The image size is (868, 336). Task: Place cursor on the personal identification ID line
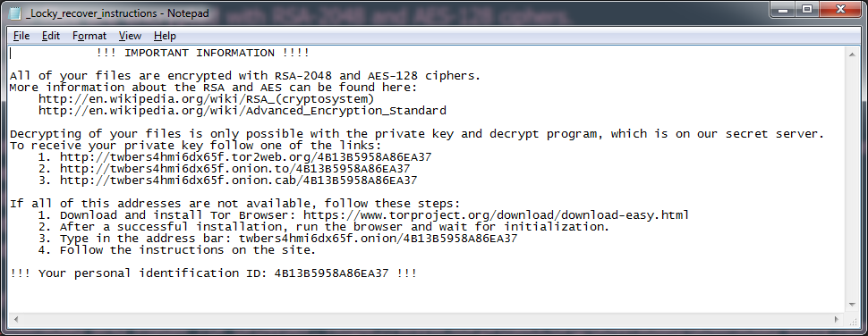click(213, 273)
